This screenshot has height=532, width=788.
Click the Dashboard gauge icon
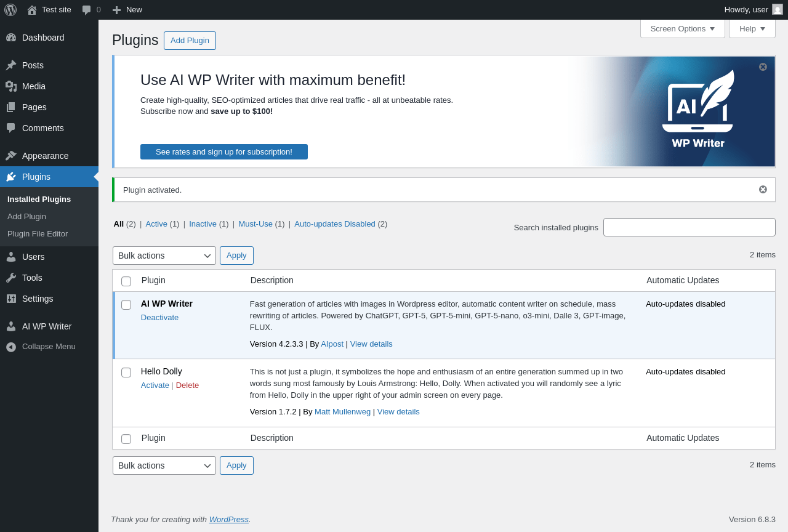click(x=11, y=38)
